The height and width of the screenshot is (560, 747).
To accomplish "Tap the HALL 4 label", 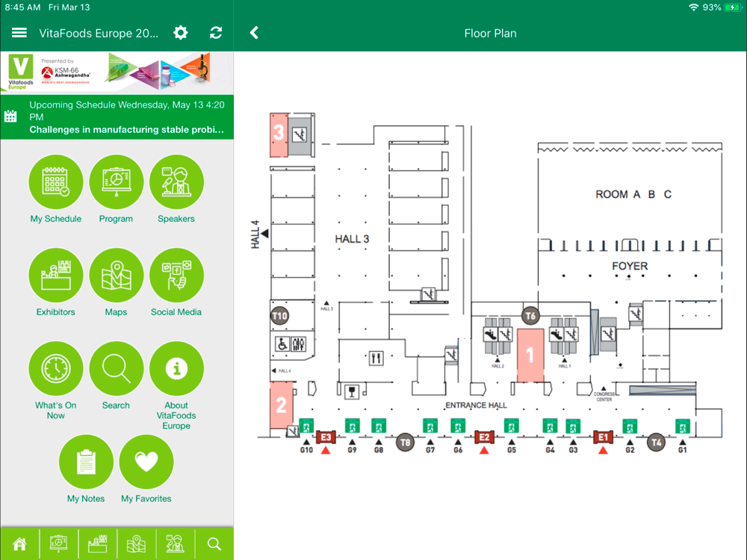I will (255, 234).
